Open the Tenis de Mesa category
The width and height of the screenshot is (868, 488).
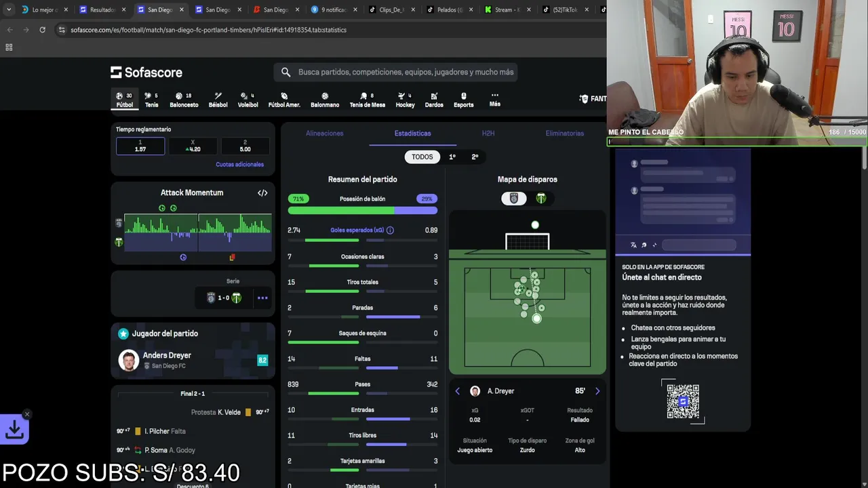coord(368,100)
